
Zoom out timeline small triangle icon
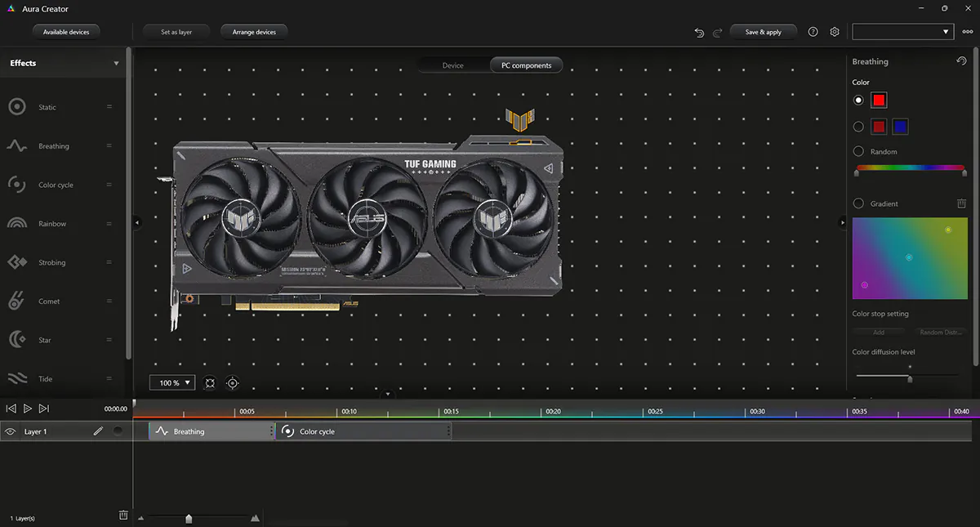(x=140, y=518)
